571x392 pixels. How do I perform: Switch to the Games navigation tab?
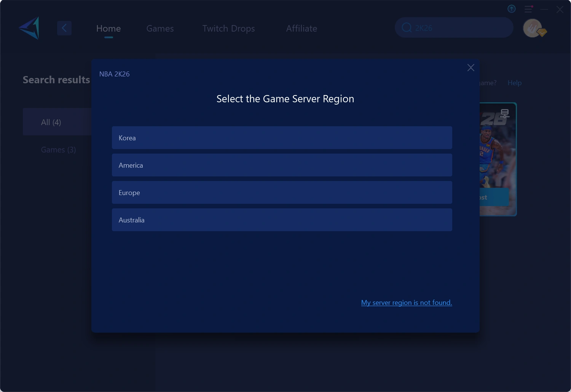coord(160,29)
